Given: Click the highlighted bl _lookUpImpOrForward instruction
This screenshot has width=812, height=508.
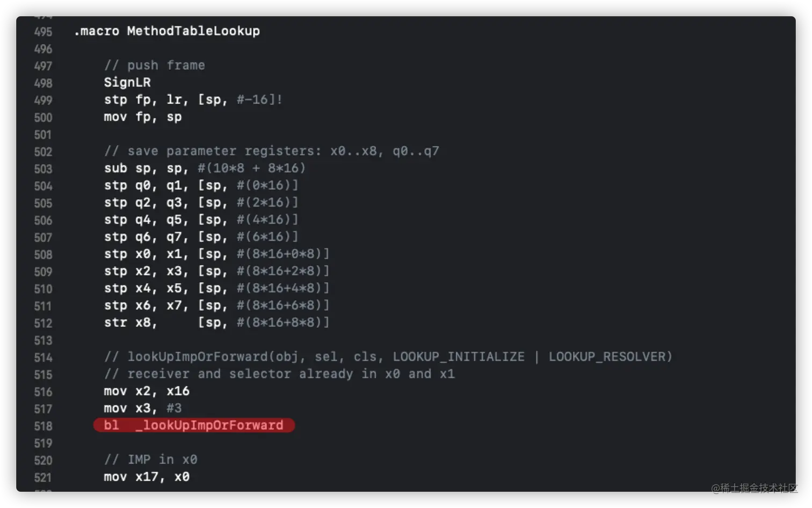Looking at the screenshot, I should pos(194,425).
